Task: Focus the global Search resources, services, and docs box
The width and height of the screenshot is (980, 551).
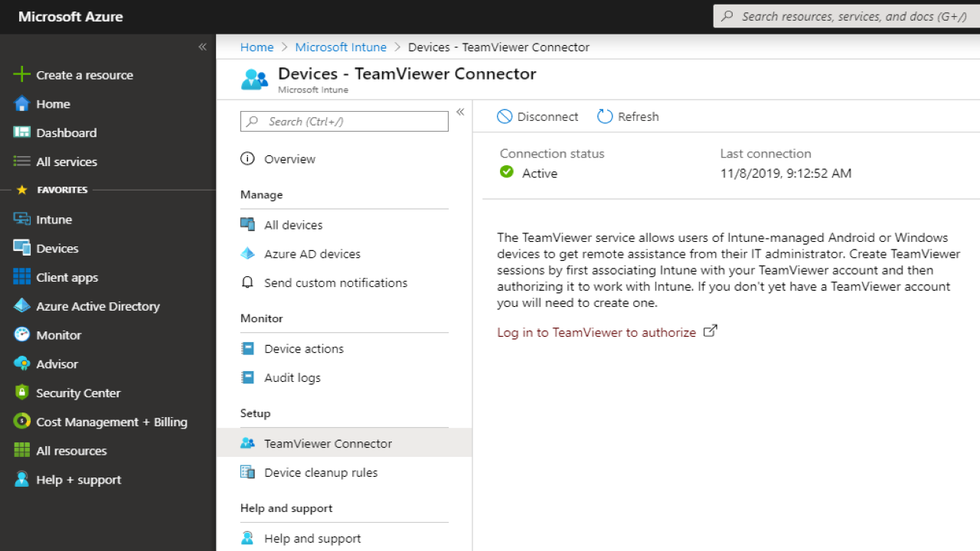Action: [x=847, y=16]
